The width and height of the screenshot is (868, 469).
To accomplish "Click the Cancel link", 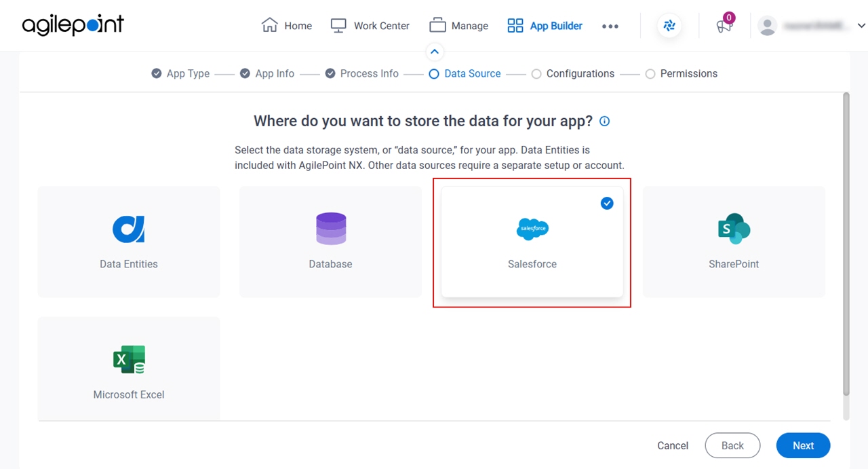I will tap(673, 445).
